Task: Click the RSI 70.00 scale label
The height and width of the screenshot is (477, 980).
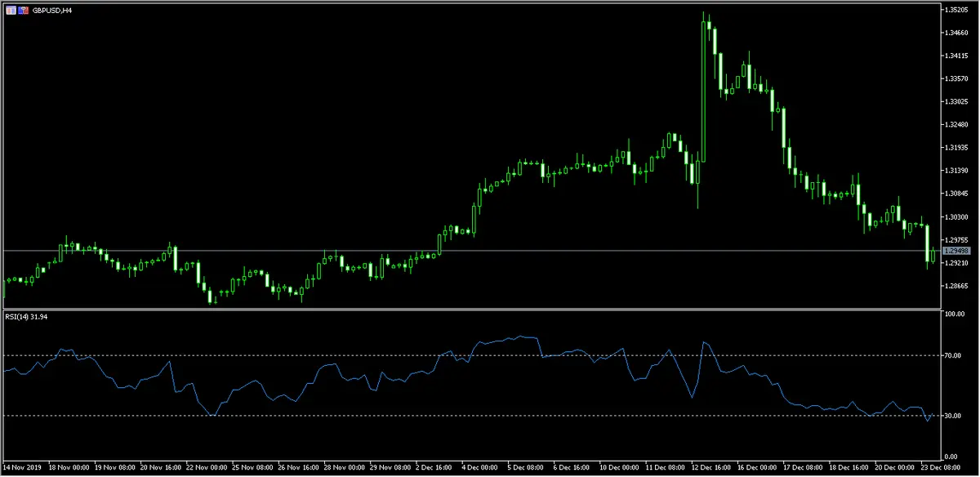Action: (951, 356)
